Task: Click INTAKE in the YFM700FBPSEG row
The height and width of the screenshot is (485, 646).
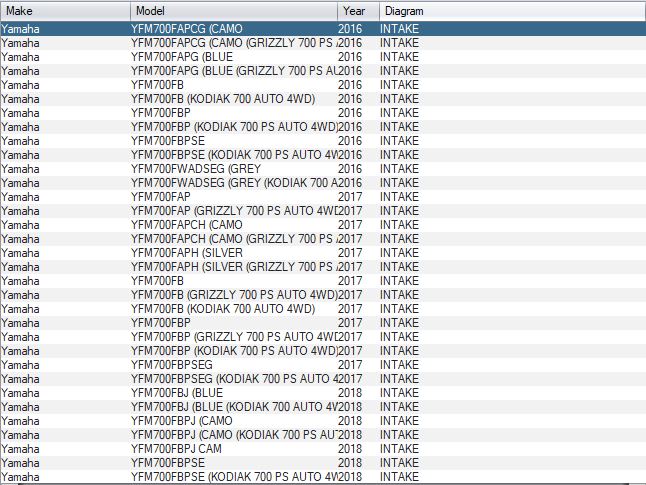Action: click(x=399, y=365)
